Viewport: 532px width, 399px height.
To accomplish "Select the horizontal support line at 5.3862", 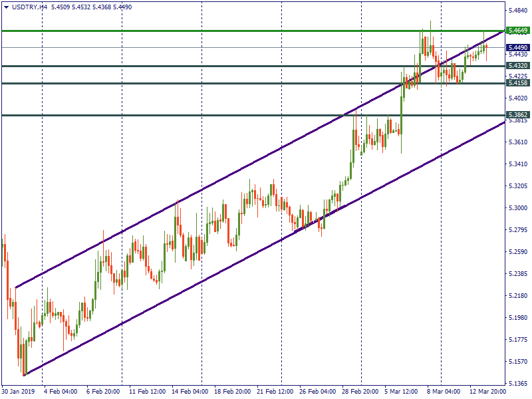I will pyautogui.click(x=199, y=115).
